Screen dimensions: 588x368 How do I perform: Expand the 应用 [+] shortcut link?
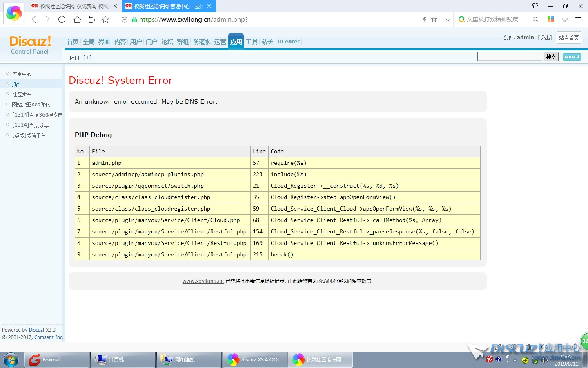coord(87,58)
